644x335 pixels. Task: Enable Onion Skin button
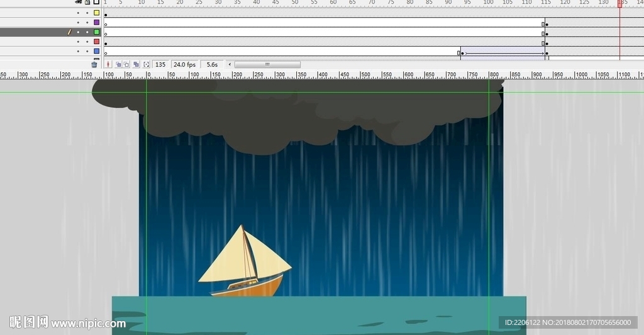[118, 64]
